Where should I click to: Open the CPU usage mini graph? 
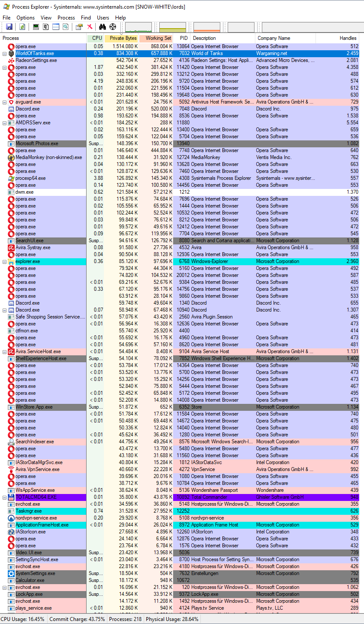pyautogui.click(x=139, y=27)
